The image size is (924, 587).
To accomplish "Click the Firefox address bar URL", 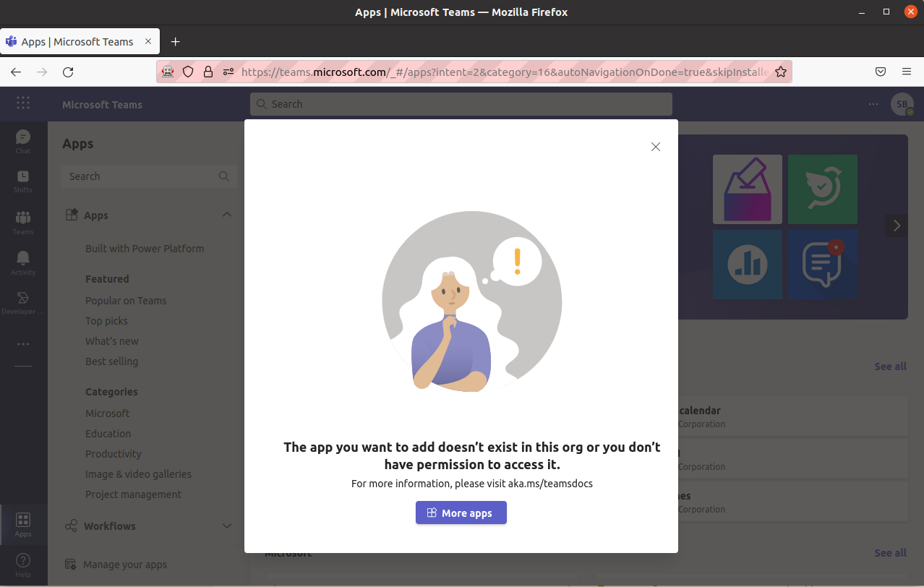I will click(x=505, y=72).
